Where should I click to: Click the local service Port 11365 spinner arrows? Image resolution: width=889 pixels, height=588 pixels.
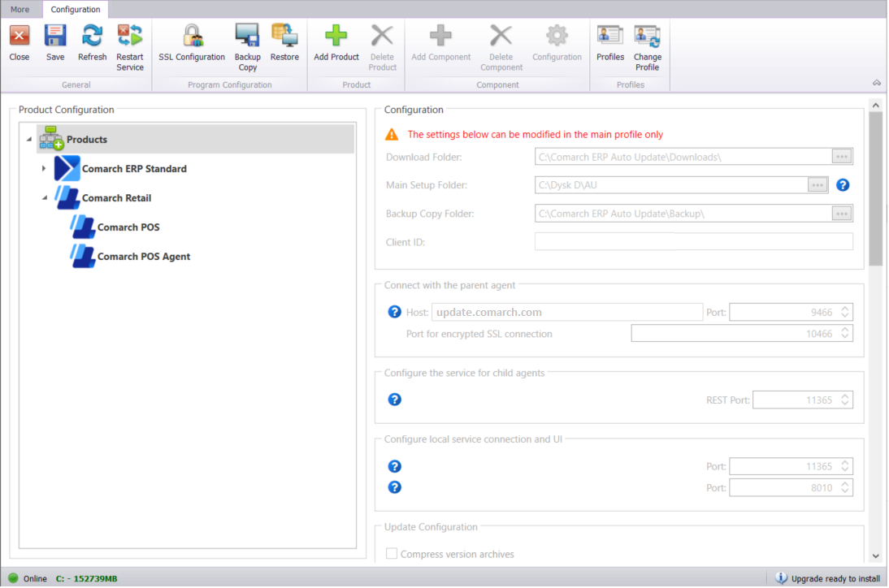click(x=845, y=466)
